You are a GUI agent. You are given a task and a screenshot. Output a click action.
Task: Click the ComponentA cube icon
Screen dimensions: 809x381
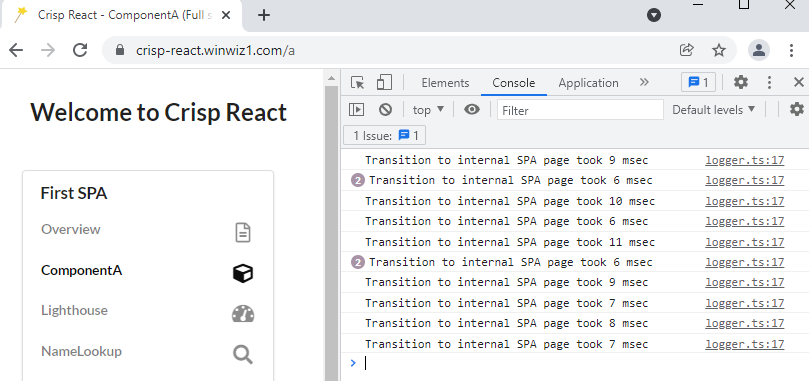[242, 273]
